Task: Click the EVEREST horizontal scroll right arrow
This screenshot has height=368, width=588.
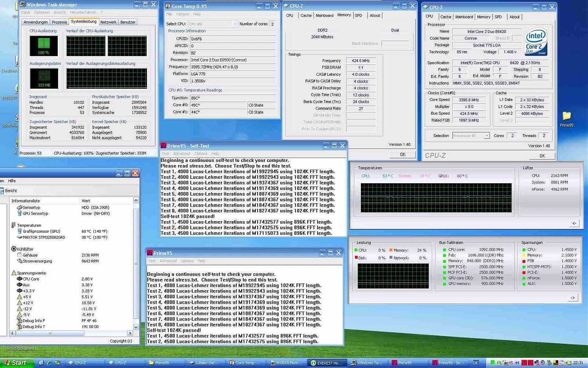Action: point(130,333)
